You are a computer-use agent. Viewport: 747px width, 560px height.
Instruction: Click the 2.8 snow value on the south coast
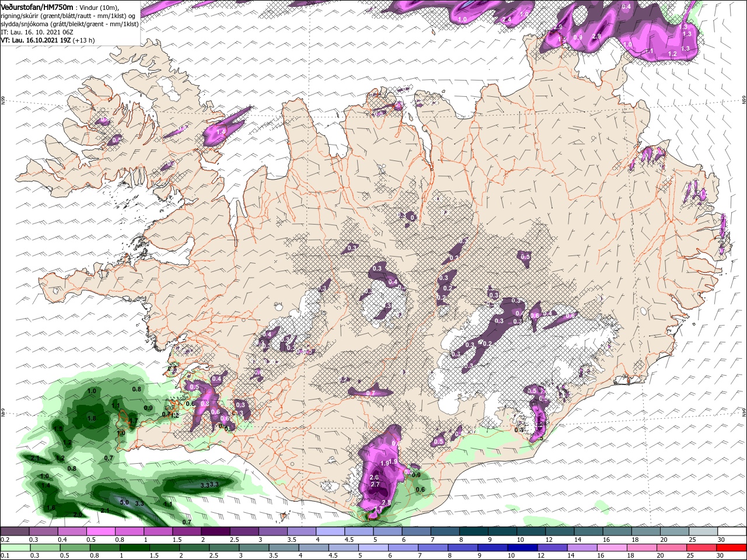[386, 502]
